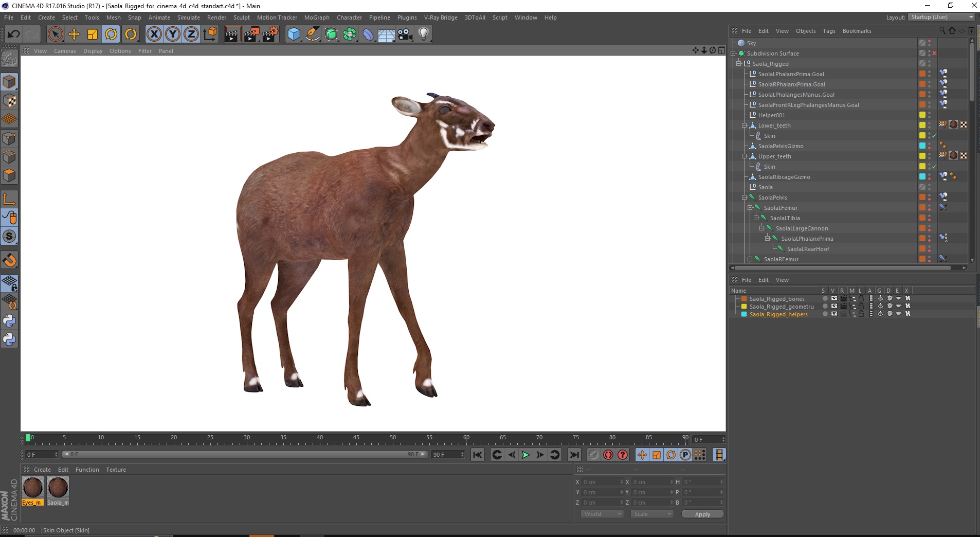Click the Apply coordinates button

click(702, 514)
